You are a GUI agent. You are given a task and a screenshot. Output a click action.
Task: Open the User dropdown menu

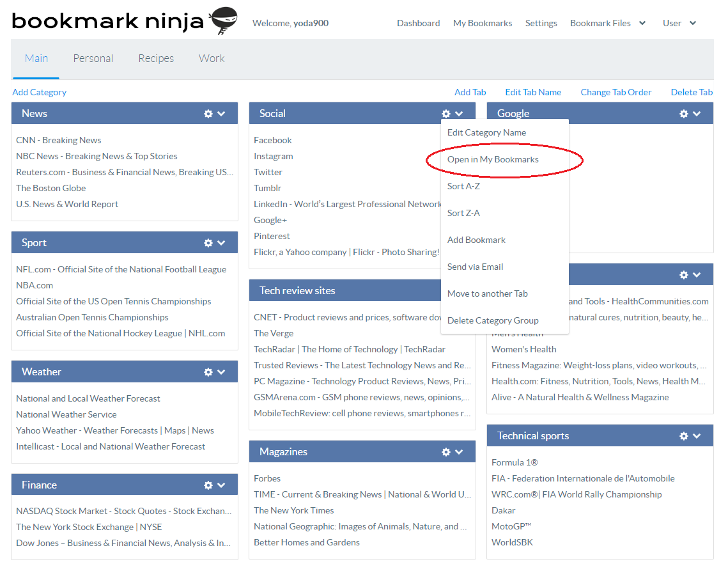[x=678, y=22]
